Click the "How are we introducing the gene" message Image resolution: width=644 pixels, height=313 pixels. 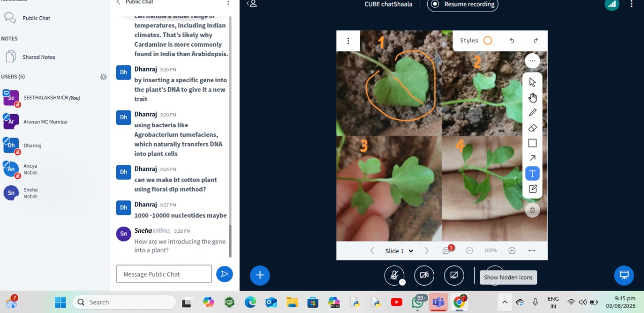pos(180,246)
